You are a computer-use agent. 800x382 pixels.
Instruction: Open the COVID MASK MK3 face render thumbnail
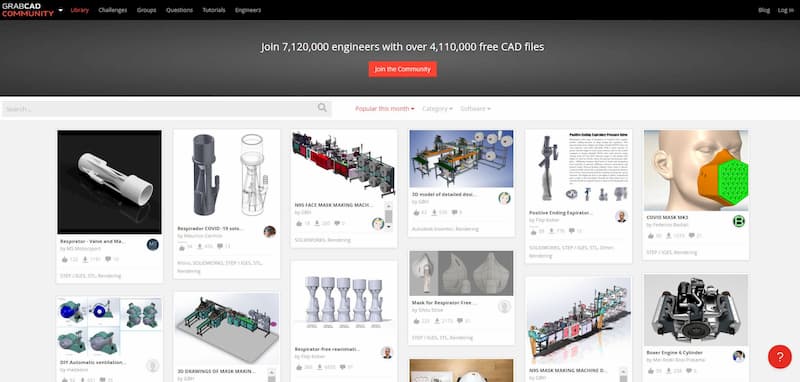(696, 170)
